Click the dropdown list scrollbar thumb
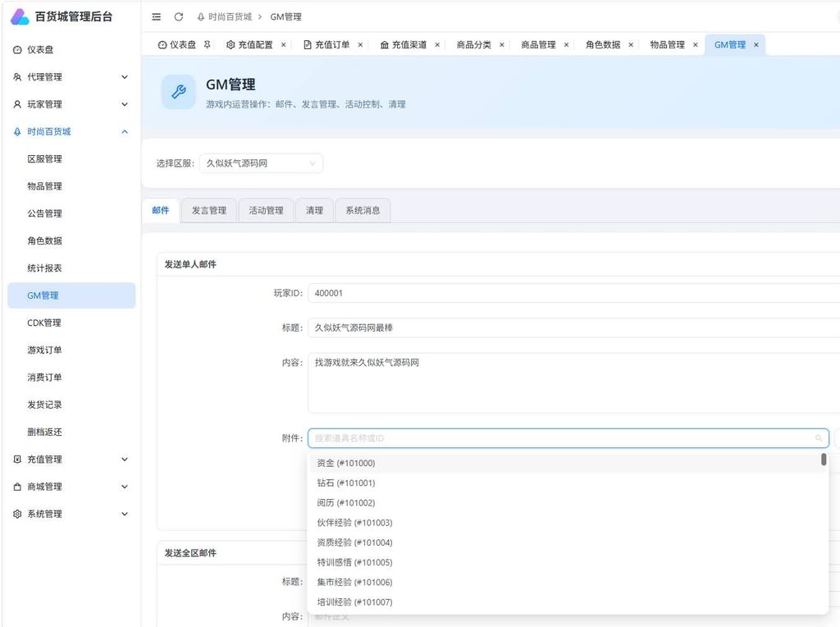This screenshot has width=840, height=627. point(824,460)
